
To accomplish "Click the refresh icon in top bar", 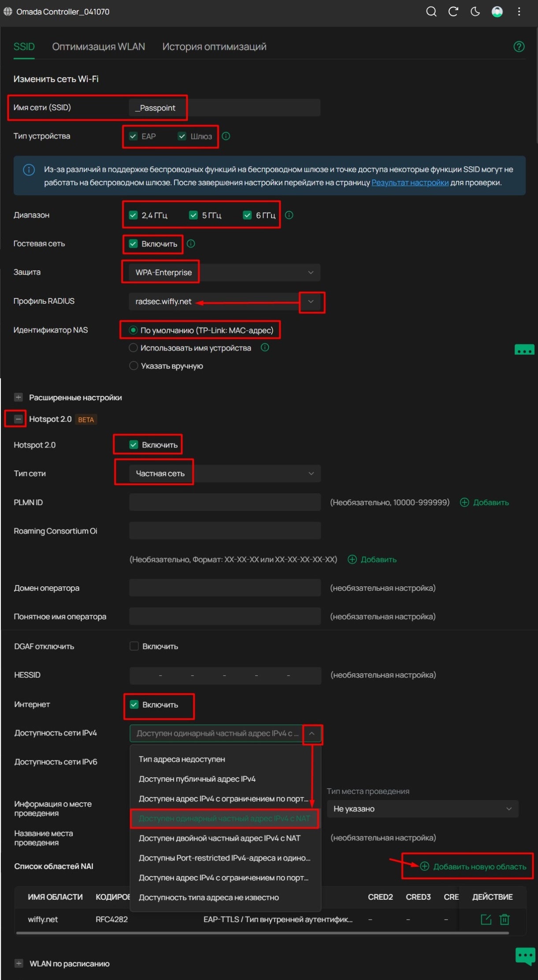I will [x=453, y=12].
